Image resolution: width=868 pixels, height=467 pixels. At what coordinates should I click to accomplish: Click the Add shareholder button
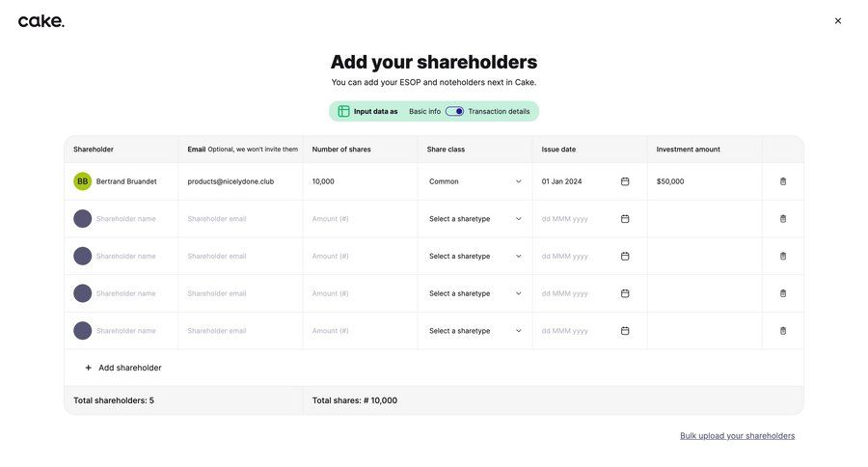(129, 368)
